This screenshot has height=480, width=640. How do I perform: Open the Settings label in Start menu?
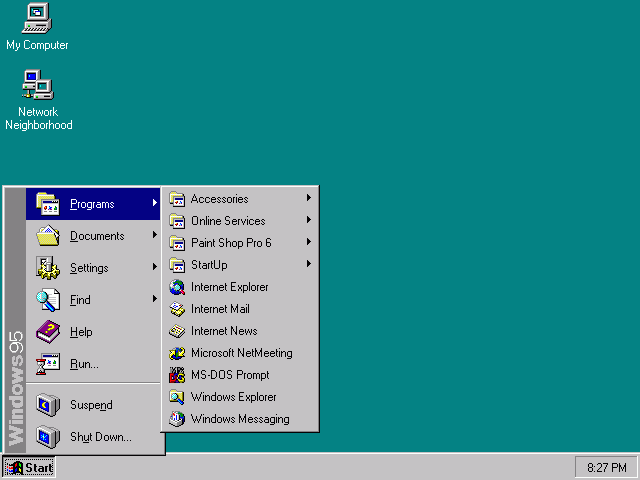(89, 268)
